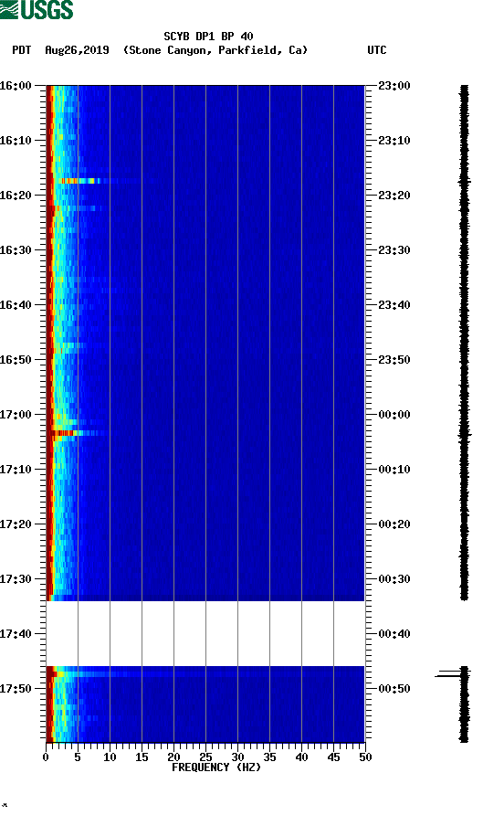504x815 pixels.
Task: Click the PDT timezone label
Action: point(21,50)
